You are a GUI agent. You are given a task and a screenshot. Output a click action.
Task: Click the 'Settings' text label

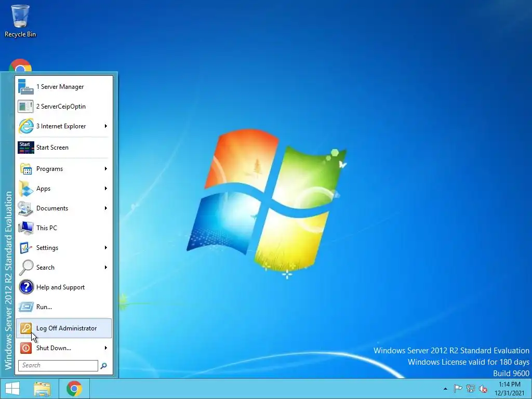(x=47, y=248)
